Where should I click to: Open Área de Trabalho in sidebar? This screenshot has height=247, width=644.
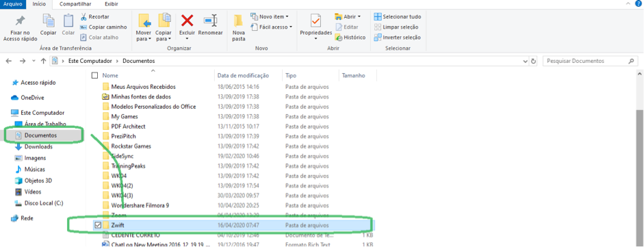pos(45,124)
